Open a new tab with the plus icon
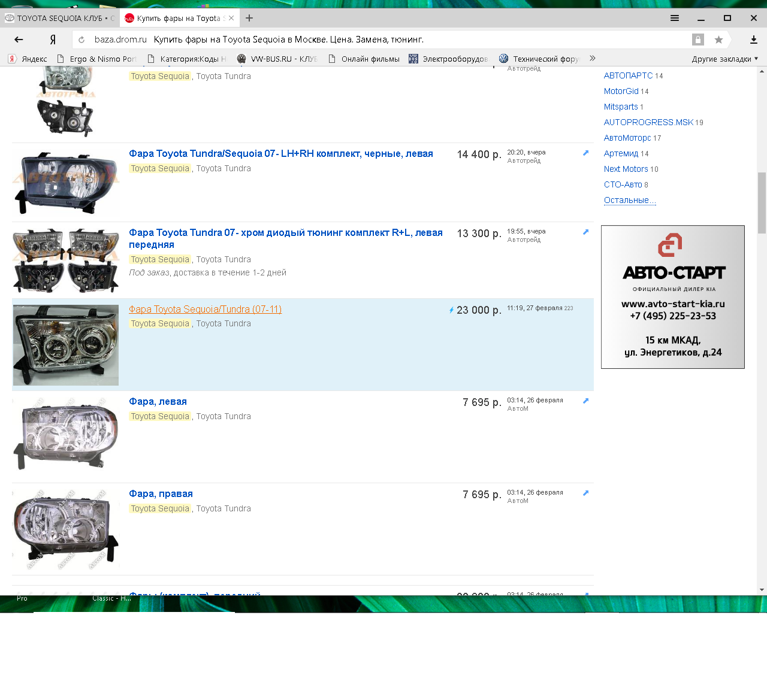767x700 pixels. coord(249,18)
